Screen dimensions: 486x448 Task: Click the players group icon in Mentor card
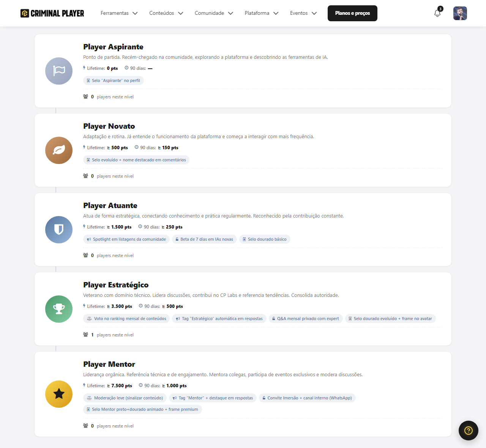click(86, 426)
